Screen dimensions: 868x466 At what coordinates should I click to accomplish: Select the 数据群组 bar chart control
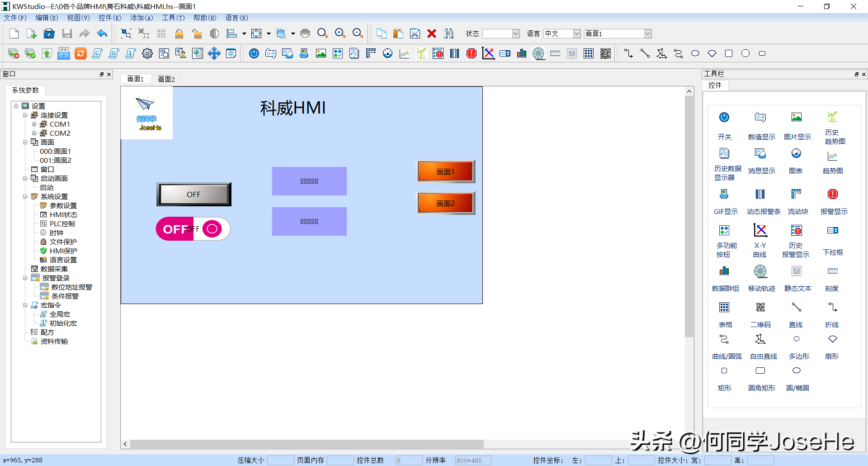pyautogui.click(x=724, y=271)
